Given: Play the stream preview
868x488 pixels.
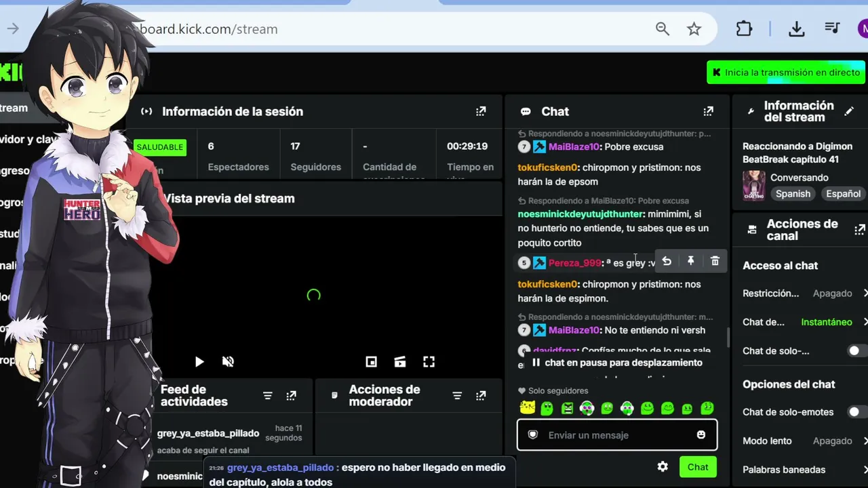Looking at the screenshot, I should pyautogui.click(x=199, y=362).
